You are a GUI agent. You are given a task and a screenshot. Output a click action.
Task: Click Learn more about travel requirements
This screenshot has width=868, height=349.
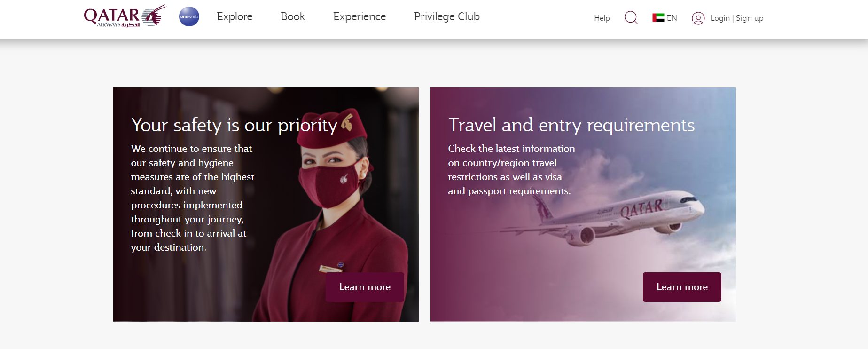[x=682, y=287]
